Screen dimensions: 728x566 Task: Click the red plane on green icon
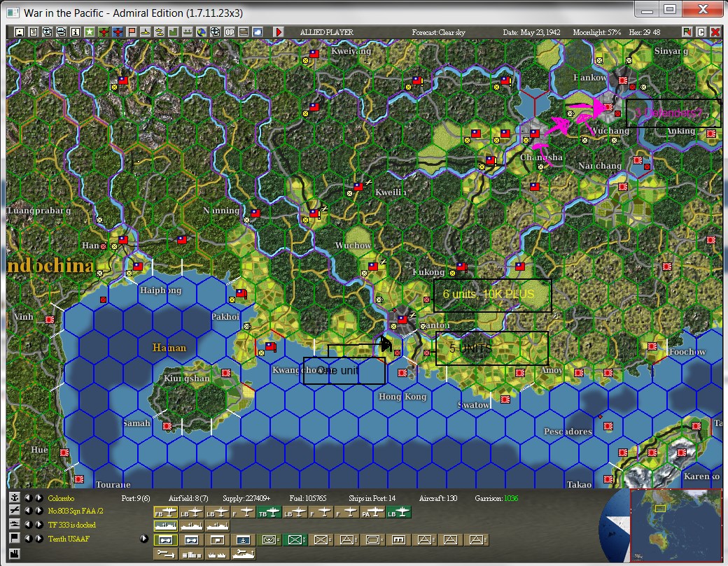click(x=104, y=32)
